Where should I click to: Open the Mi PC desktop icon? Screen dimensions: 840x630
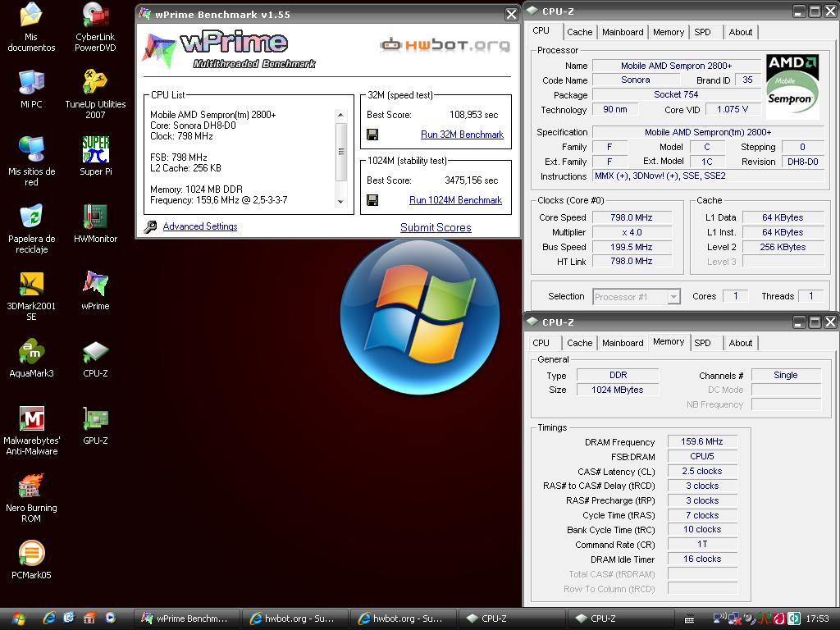tap(31, 89)
